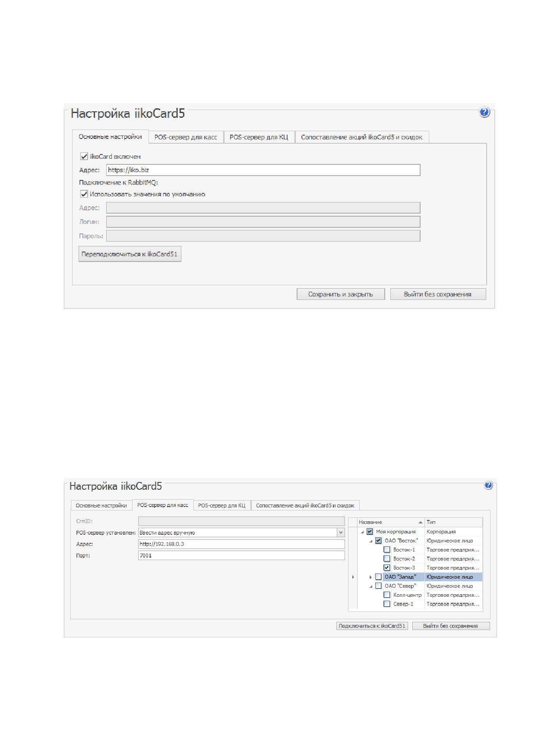This screenshot has width=535, height=756.
Task: Uncheck the ОАО "Восток" checkbox
Action: click(378, 541)
